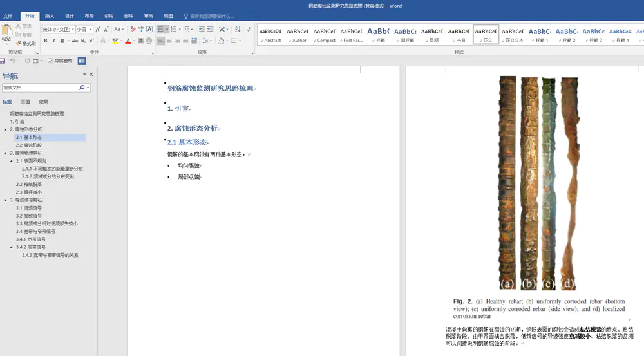Align text right
Screen dimensions: 644x356
[x=178, y=41]
